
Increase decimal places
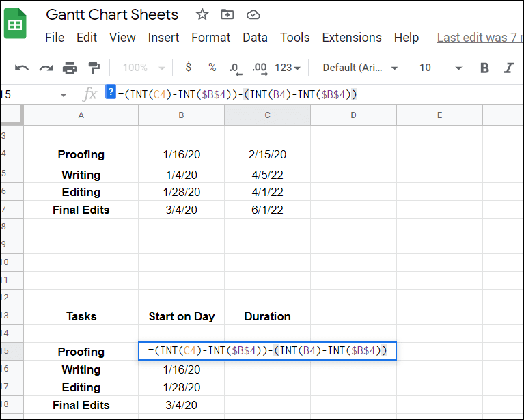tap(260, 69)
